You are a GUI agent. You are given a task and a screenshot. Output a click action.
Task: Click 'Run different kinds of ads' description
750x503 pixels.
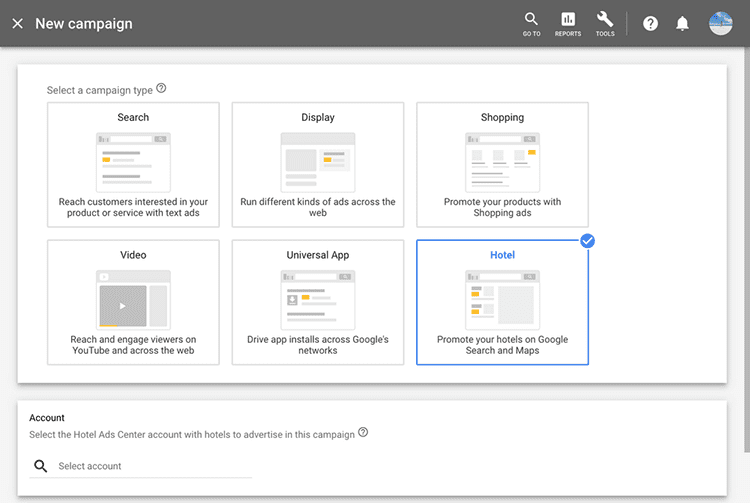tap(318, 207)
